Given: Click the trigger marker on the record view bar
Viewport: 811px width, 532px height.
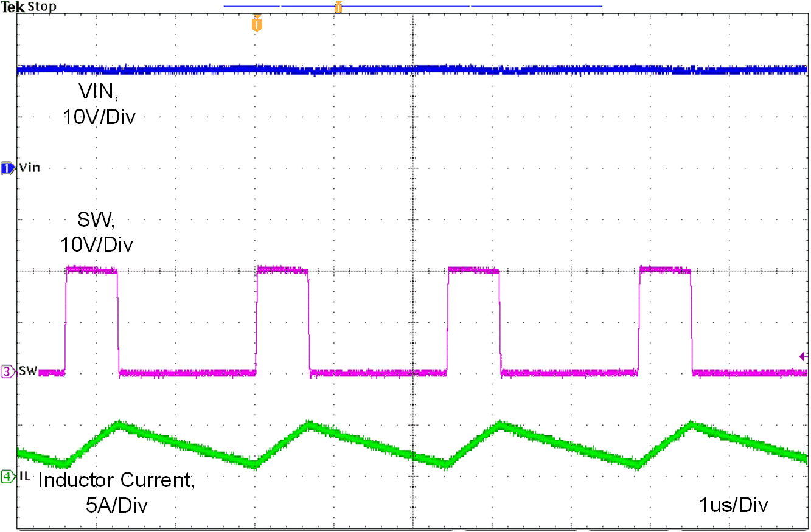Looking at the screenshot, I should click(338, 5).
